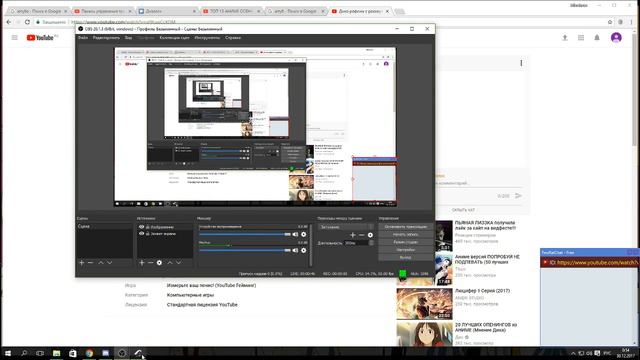This screenshot has height=360, width=640.
Task: Remove the scene transition with the minus icon
Action: [361, 235]
